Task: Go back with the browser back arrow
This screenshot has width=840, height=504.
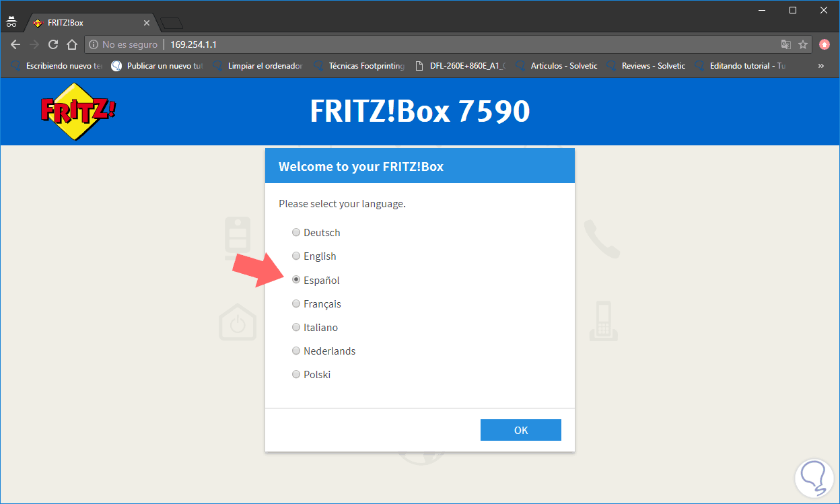Action: click(x=15, y=44)
